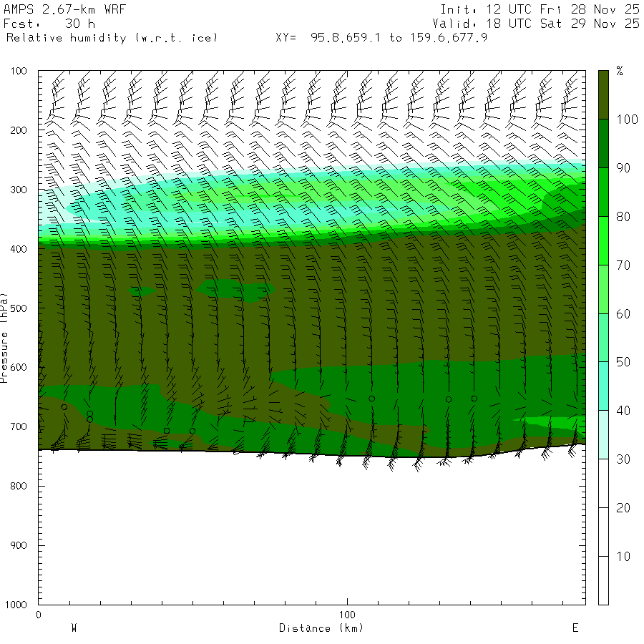Click the XY coordinates range text
Image resolution: width=644 pixels, height=644 pixels.
pyautogui.click(x=381, y=38)
